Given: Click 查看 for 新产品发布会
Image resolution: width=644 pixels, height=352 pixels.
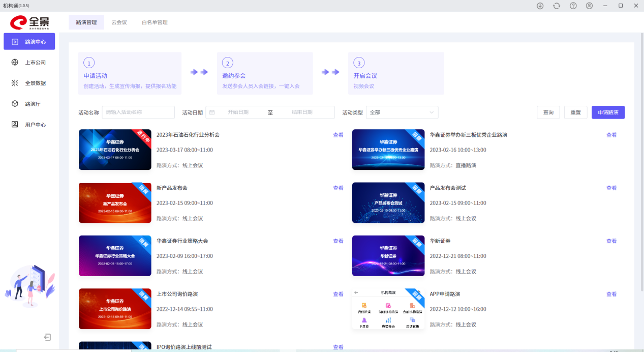Looking at the screenshot, I should point(338,188).
